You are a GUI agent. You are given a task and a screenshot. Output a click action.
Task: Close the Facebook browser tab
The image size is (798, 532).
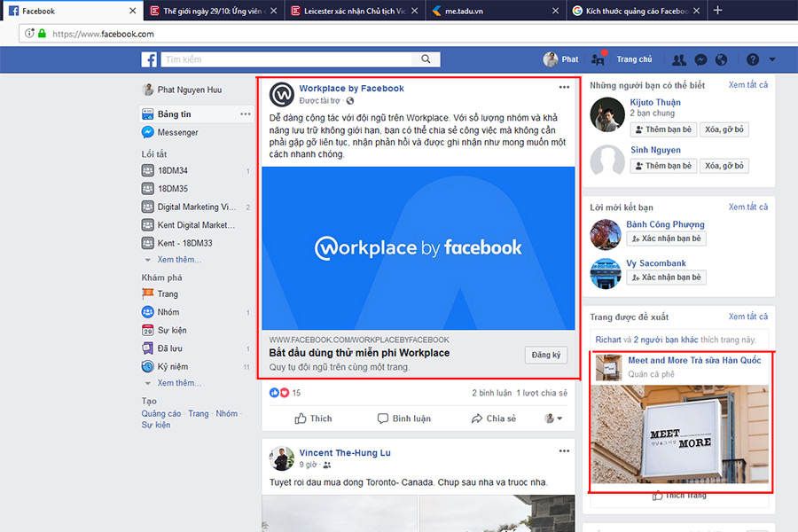[133, 11]
